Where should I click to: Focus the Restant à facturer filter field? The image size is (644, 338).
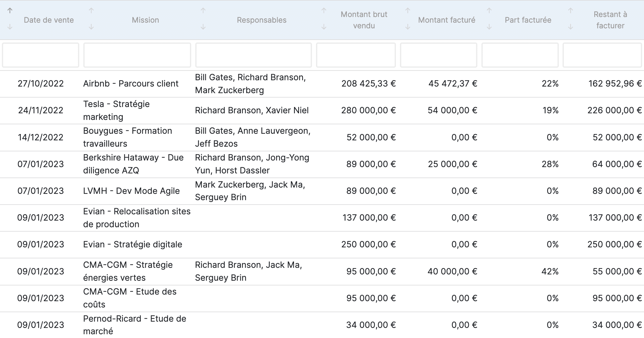[602, 55]
